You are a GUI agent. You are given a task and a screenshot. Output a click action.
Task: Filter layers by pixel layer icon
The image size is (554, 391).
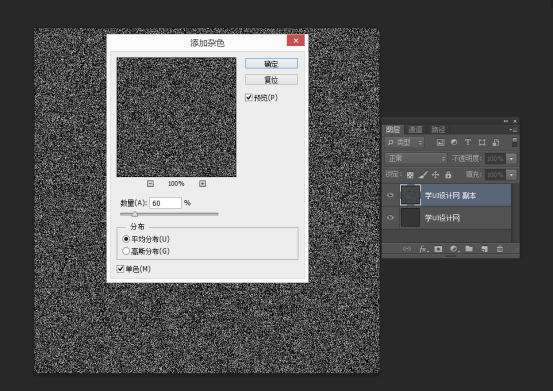click(440, 142)
